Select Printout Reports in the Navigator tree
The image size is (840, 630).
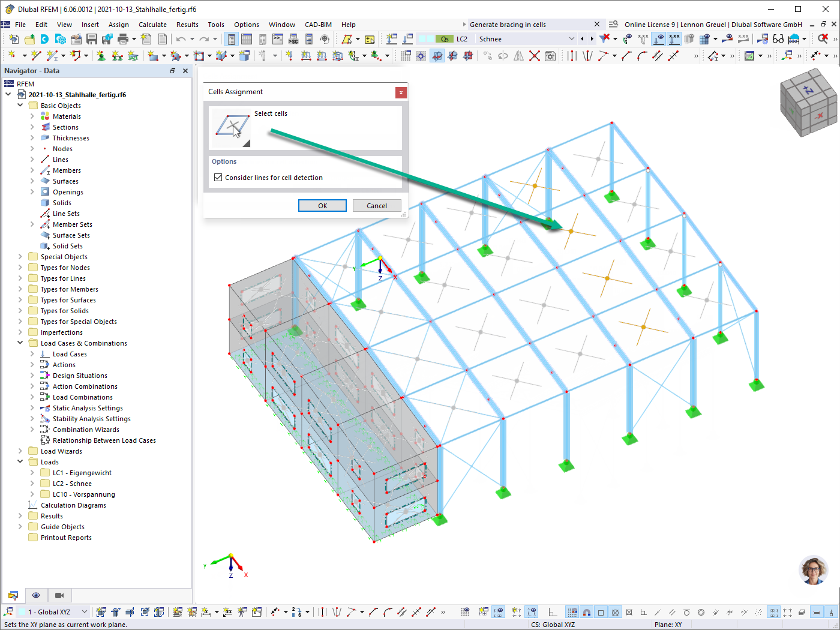[x=66, y=538]
